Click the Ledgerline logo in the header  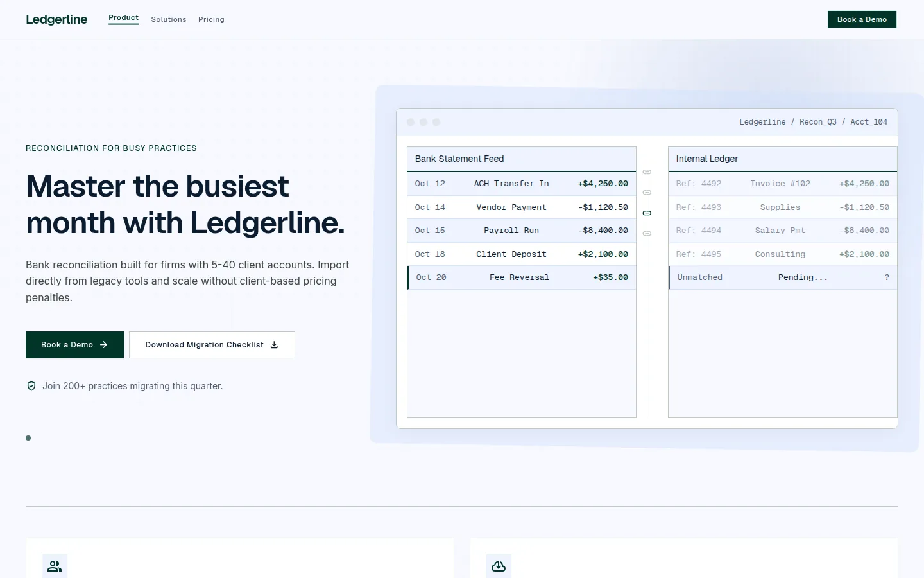click(56, 19)
